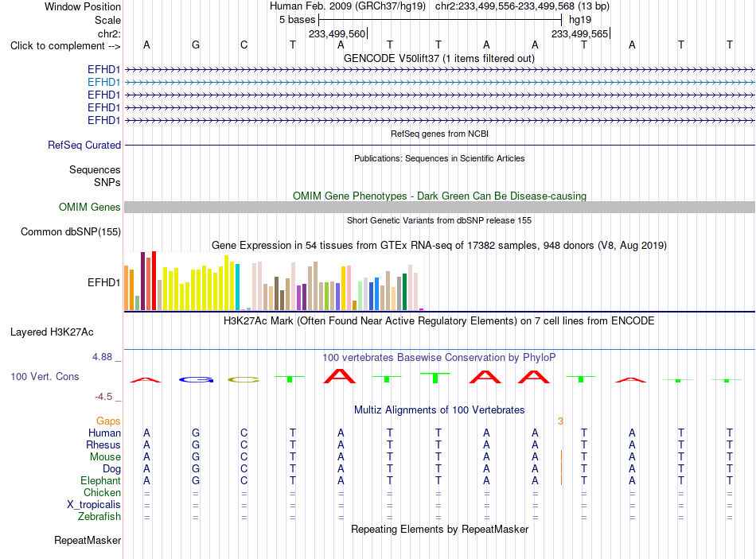
Task: Click the gray OMIM Genes bar
Action: pos(439,208)
